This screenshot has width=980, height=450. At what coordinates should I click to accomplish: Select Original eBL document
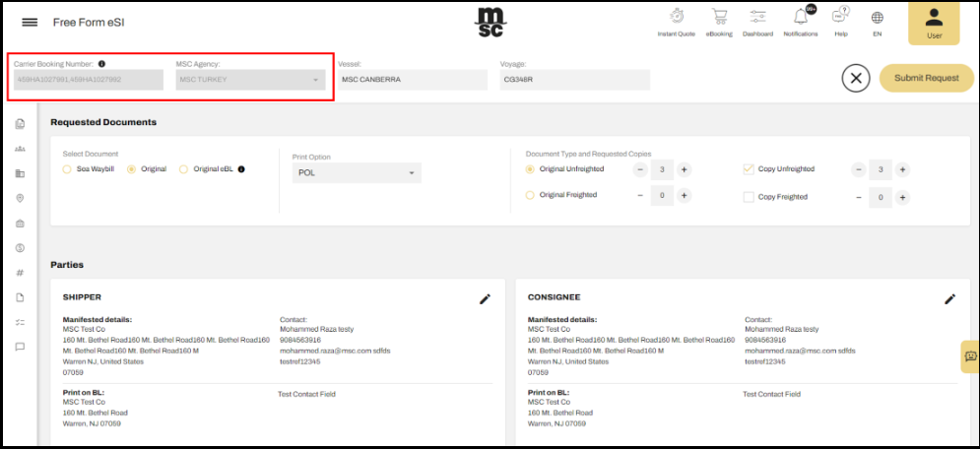[x=183, y=168]
